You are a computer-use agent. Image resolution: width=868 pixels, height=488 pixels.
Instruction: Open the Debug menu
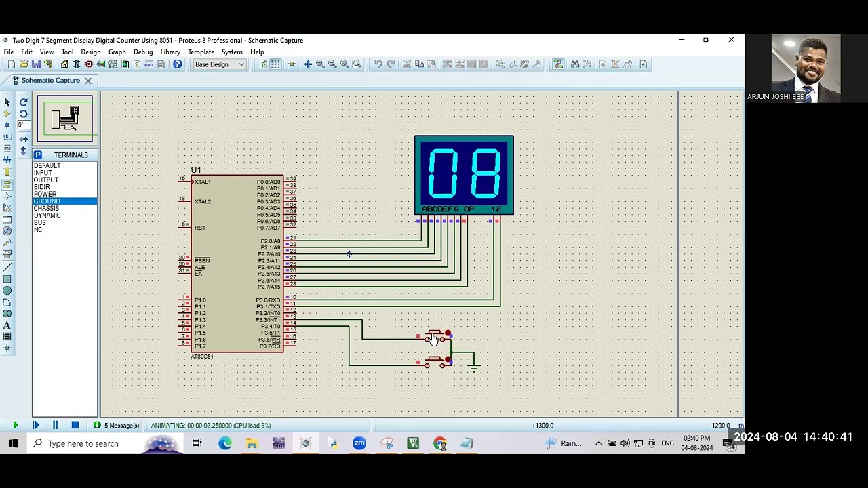[x=143, y=52]
